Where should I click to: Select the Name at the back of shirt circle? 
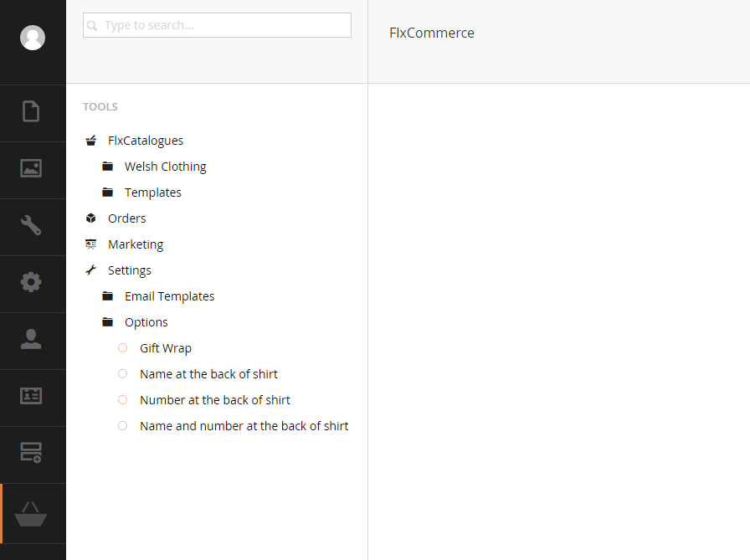click(x=122, y=374)
